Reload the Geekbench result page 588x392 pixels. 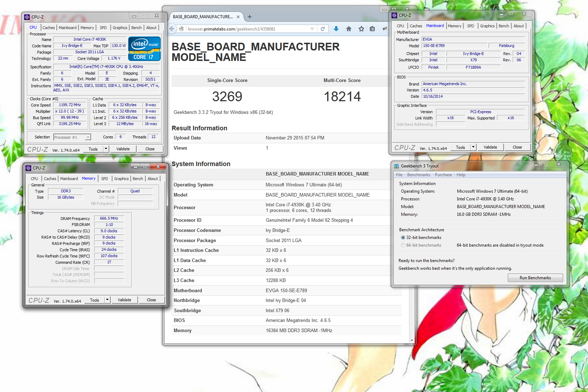323,29
